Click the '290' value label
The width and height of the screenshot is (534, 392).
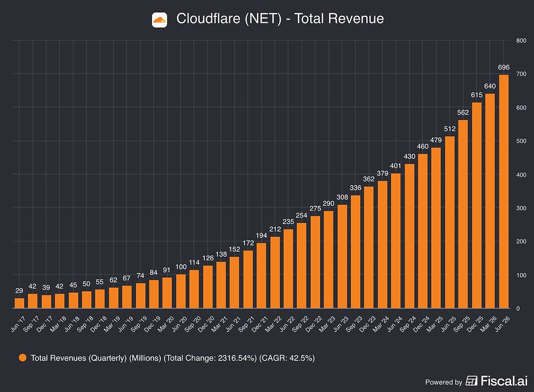tap(329, 203)
